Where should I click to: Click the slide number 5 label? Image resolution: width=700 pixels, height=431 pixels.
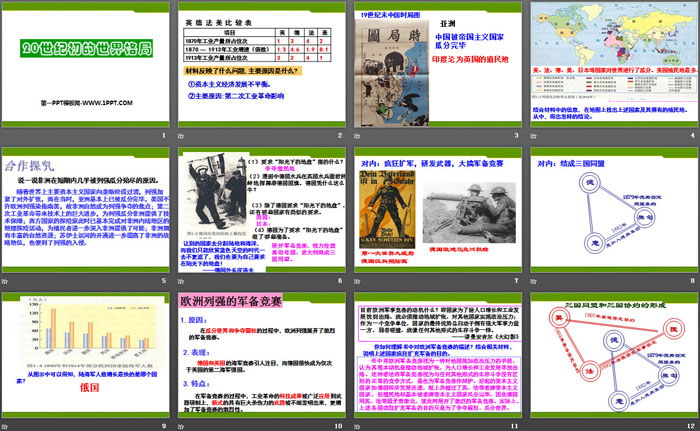pos(164,280)
